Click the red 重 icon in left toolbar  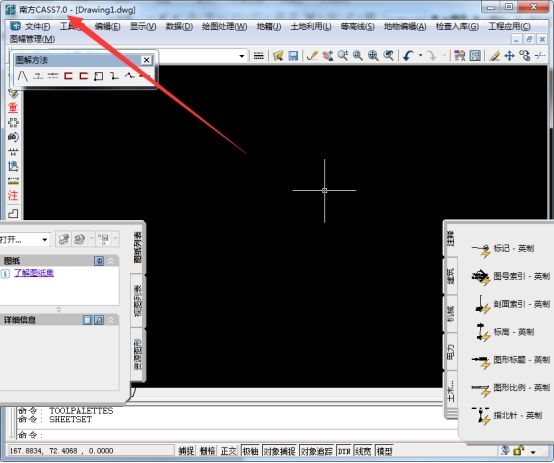click(13, 107)
